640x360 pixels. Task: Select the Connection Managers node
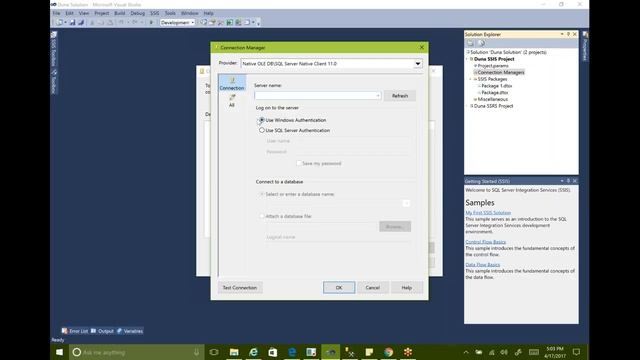[500, 72]
